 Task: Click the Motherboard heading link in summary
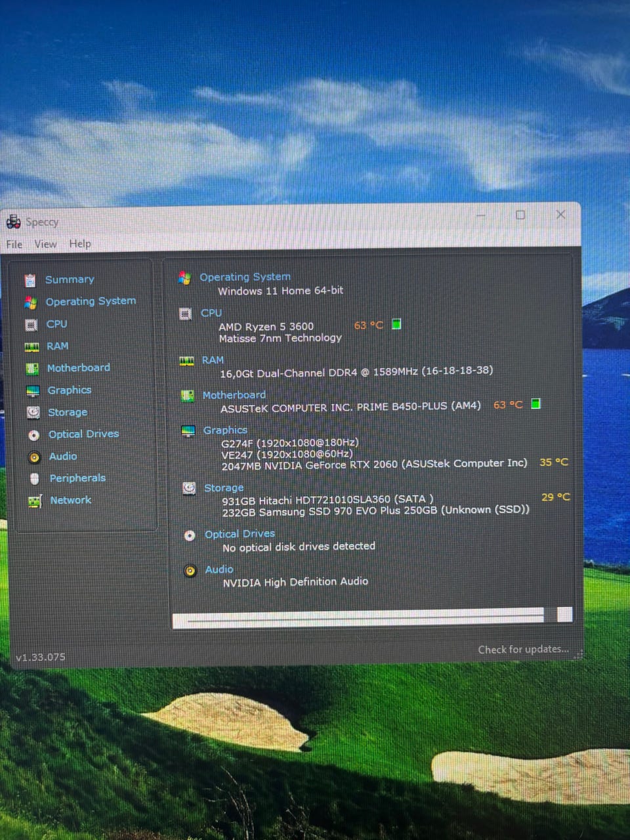pos(234,395)
